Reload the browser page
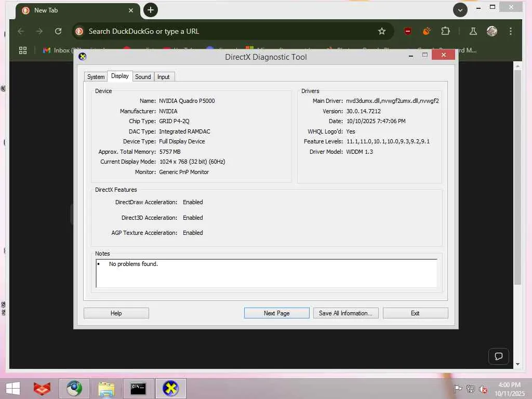 (58, 31)
